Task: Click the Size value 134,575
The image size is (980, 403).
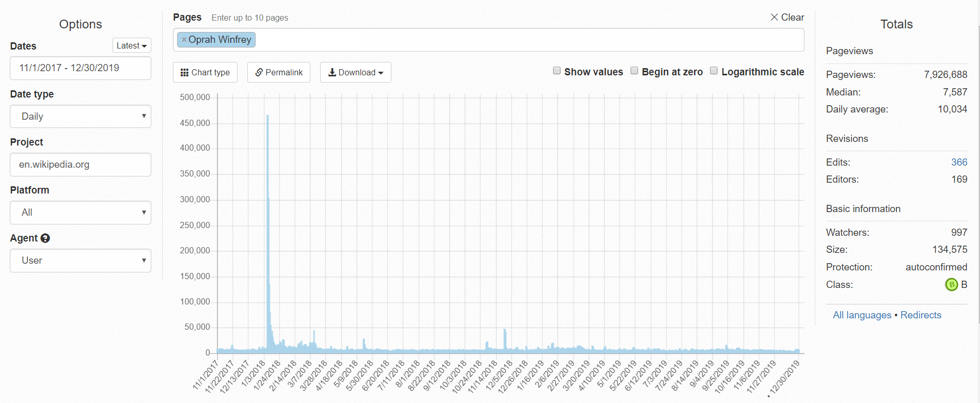Action: click(x=950, y=250)
